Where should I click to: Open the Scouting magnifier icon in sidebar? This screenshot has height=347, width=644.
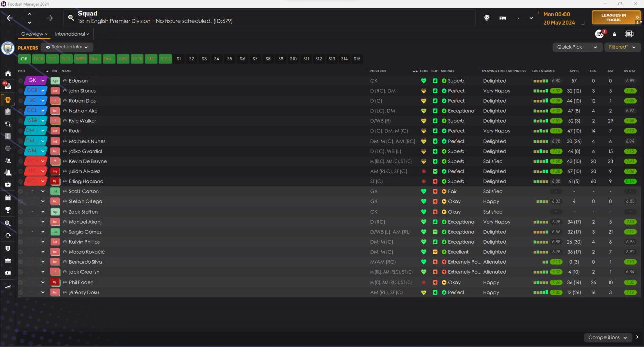8,223
